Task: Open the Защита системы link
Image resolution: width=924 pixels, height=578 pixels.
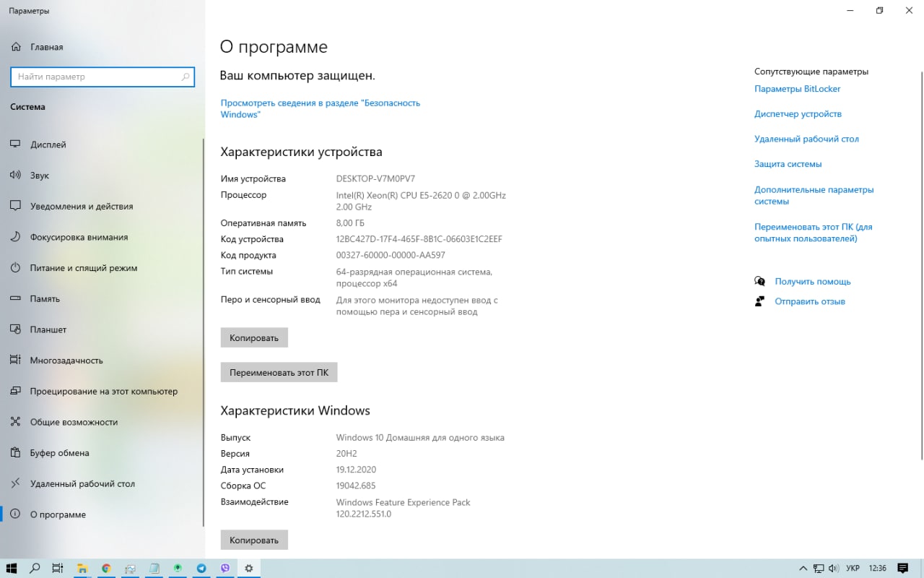Action: [x=788, y=164]
